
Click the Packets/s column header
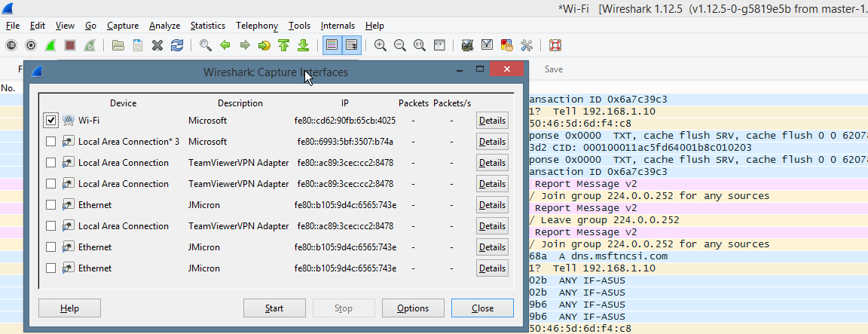pos(452,103)
